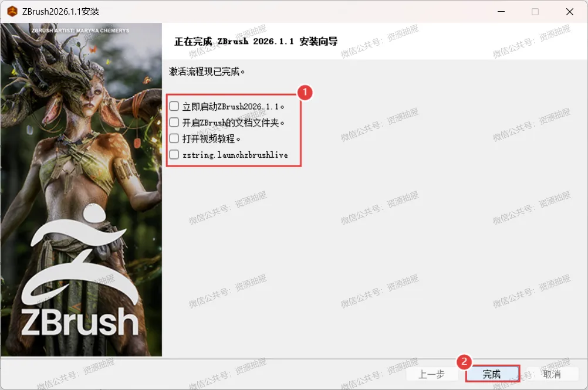Close the ZBrush2026.1.1 installer window
Viewport: 588px width, 390px height.
pyautogui.click(x=570, y=12)
